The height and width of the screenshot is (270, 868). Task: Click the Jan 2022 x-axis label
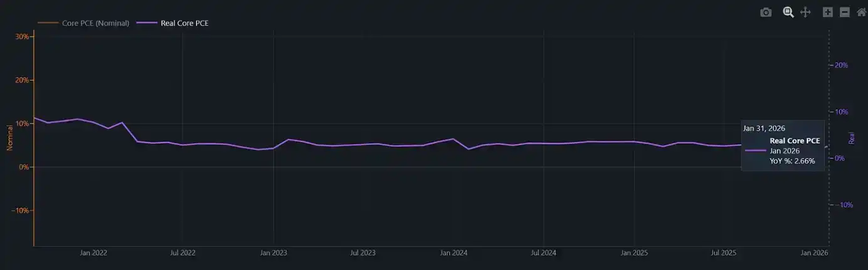pyautogui.click(x=93, y=253)
